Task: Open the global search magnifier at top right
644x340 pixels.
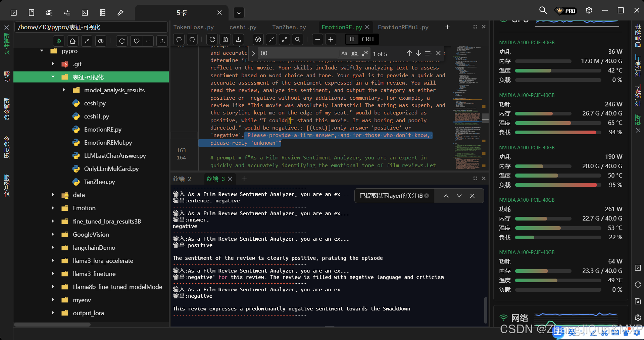Action: pyautogui.click(x=543, y=10)
